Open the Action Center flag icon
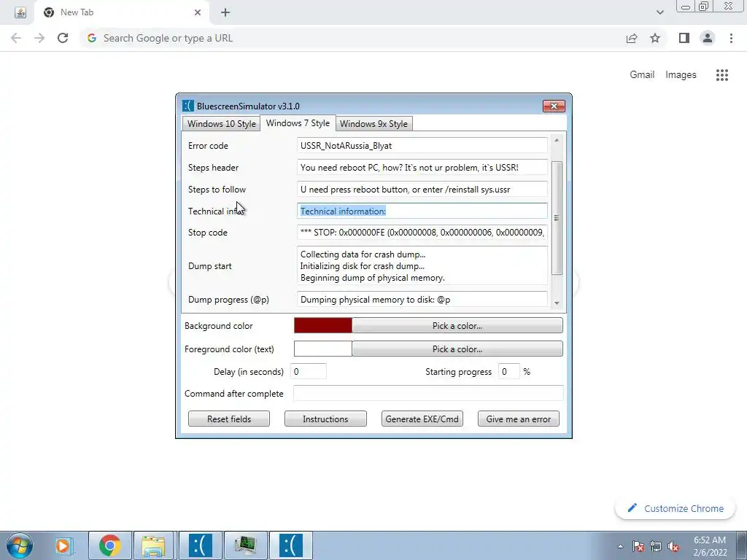The width and height of the screenshot is (747, 560). click(638, 547)
